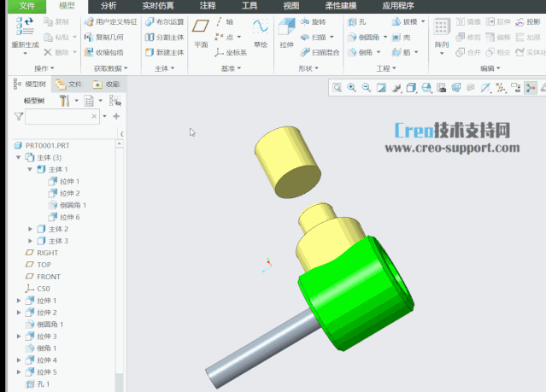Click New Body (新建主体)
The height and width of the screenshot is (392, 546).
click(x=164, y=53)
